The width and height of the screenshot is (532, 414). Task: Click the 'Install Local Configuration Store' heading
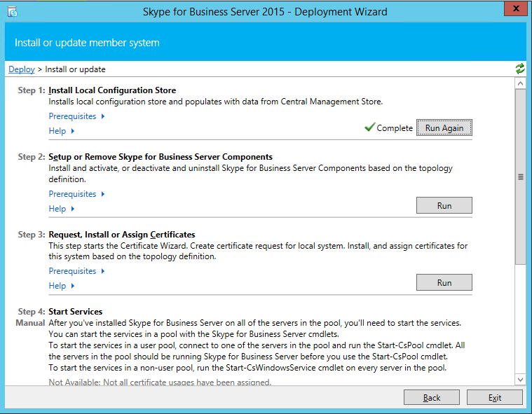tap(112, 90)
